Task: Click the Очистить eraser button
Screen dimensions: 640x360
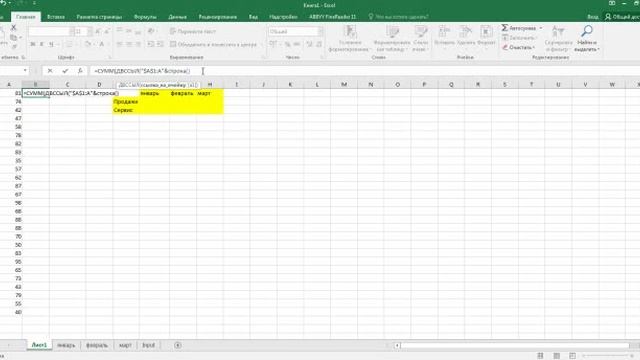Action: pyautogui.click(x=518, y=47)
